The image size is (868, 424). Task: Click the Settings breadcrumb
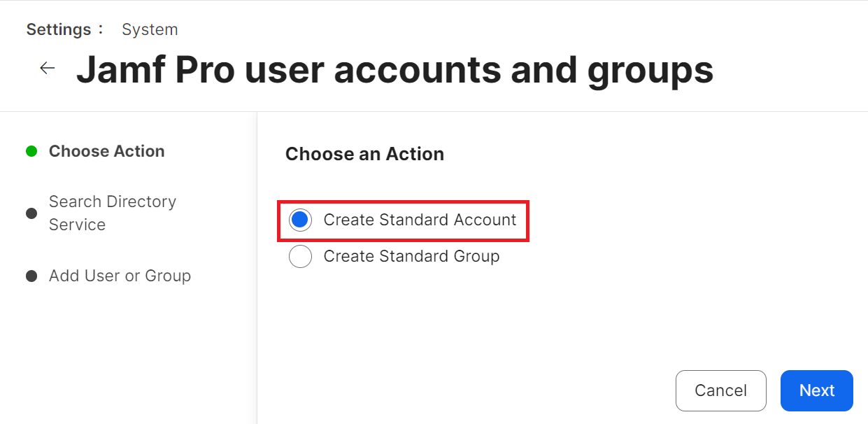click(x=59, y=29)
